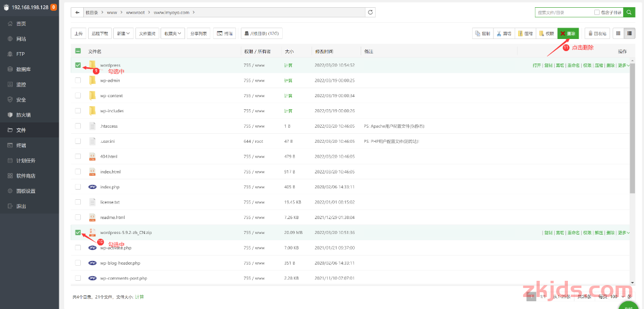Uncheck the wordpress-5.9.2-zh_CN.zip checkbox
The image size is (644, 309).
pos(78,232)
